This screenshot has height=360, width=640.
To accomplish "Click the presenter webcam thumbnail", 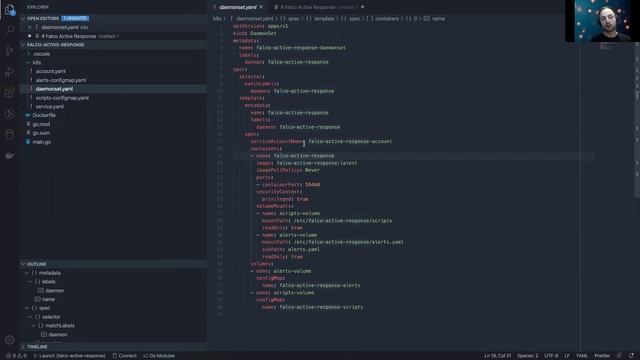I will pos(602,21).
